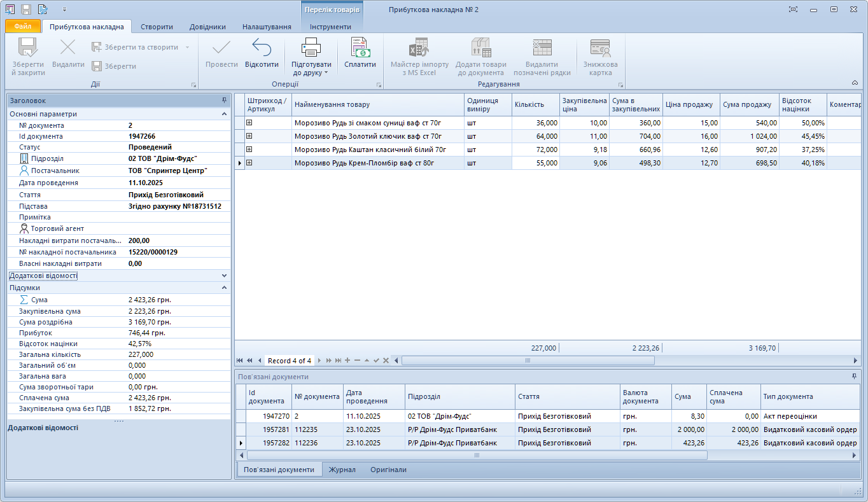Expand the Додаткові відомості section
The image size is (868, 502).
(x=224, y=275)
